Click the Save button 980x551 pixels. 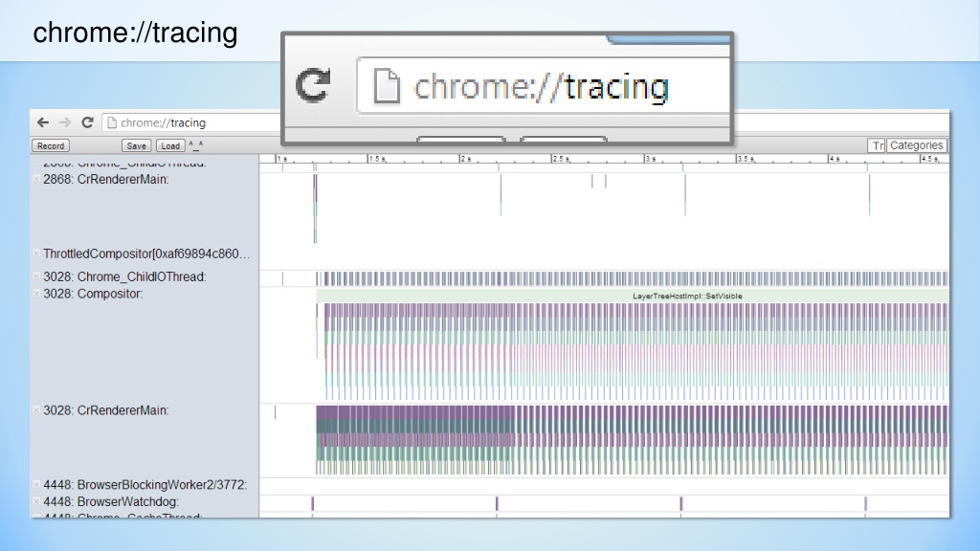point(136,145)
